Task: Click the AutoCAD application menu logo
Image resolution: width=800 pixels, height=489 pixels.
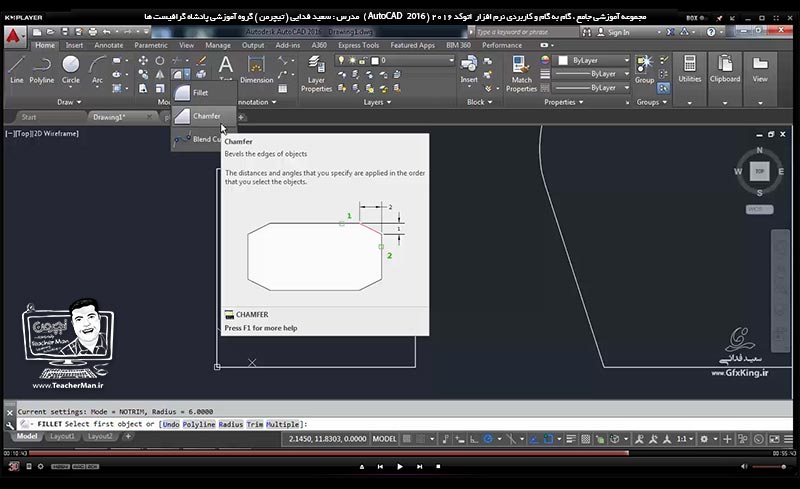Action: pyautogui.click(x=14, y=36)
